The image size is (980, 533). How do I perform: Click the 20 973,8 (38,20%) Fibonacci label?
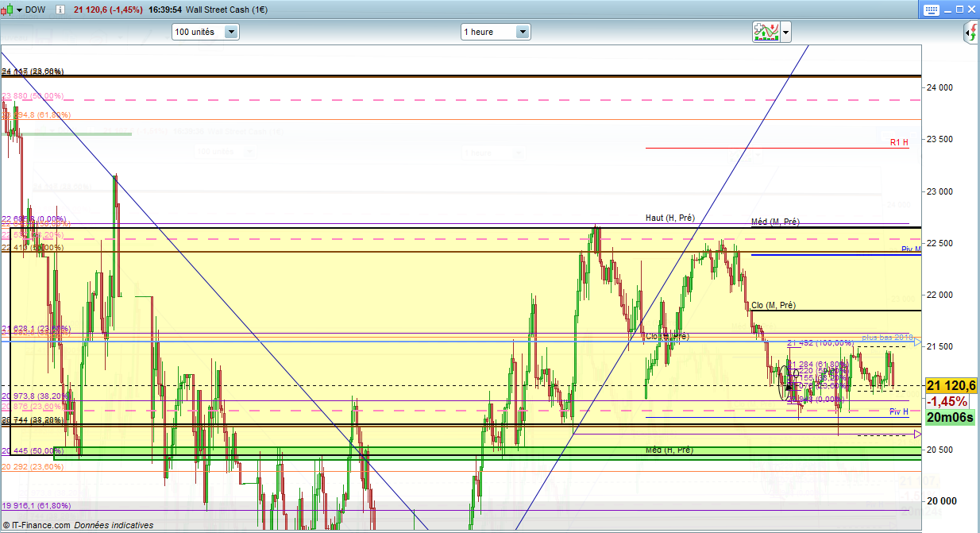pos(36,396)
